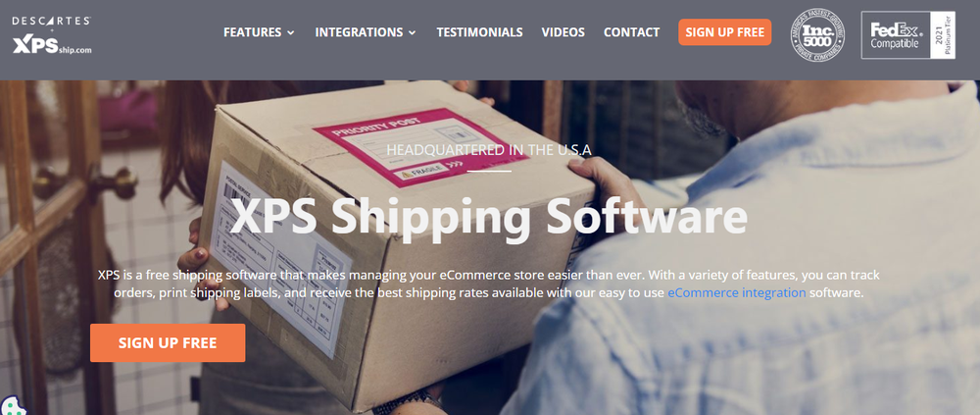Click the XPS ship.com logo
980x415 pixels.
tap(53, 45)
